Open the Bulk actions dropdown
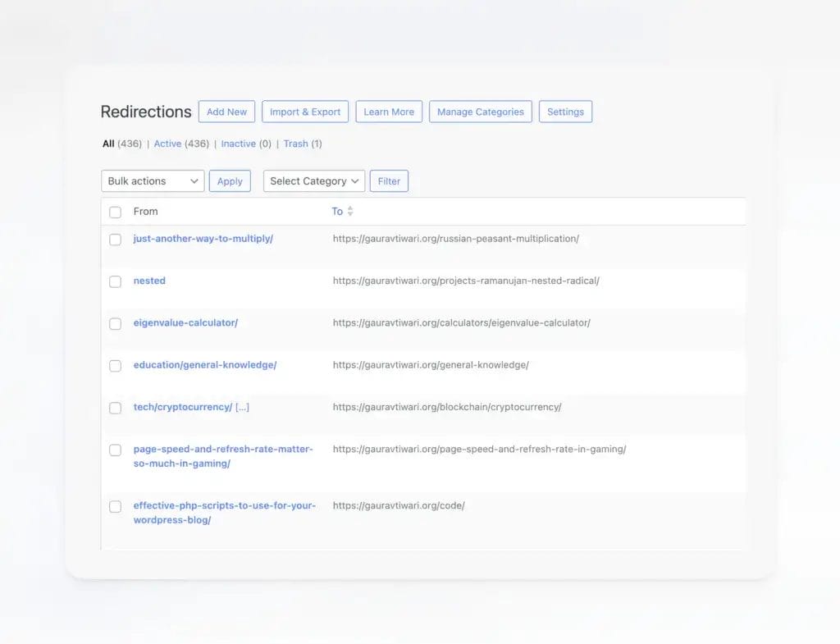Image resolution: width=840 pixels, height=644 pixels. point(152,180)
